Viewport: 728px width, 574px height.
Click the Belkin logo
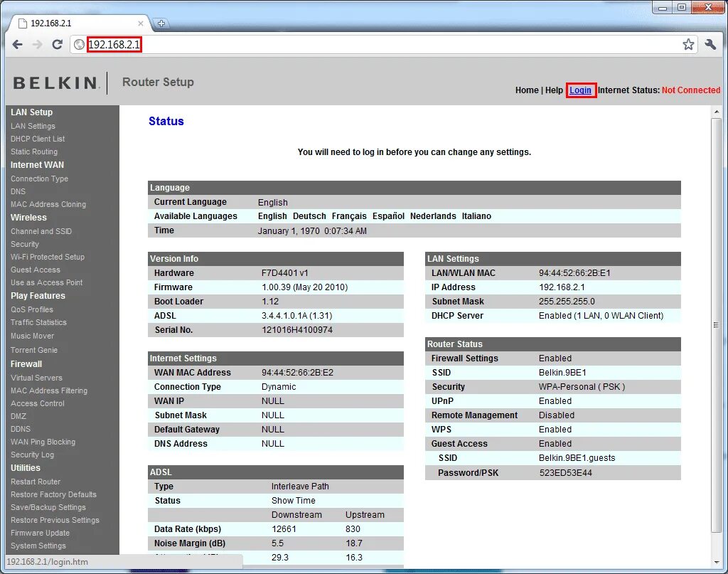(x=55, y=83)
